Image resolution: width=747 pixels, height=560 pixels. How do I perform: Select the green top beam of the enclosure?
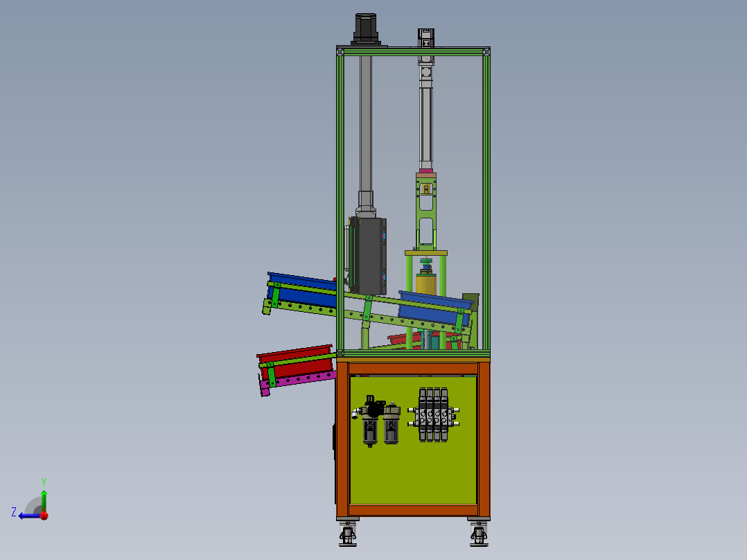click(413, 51)
